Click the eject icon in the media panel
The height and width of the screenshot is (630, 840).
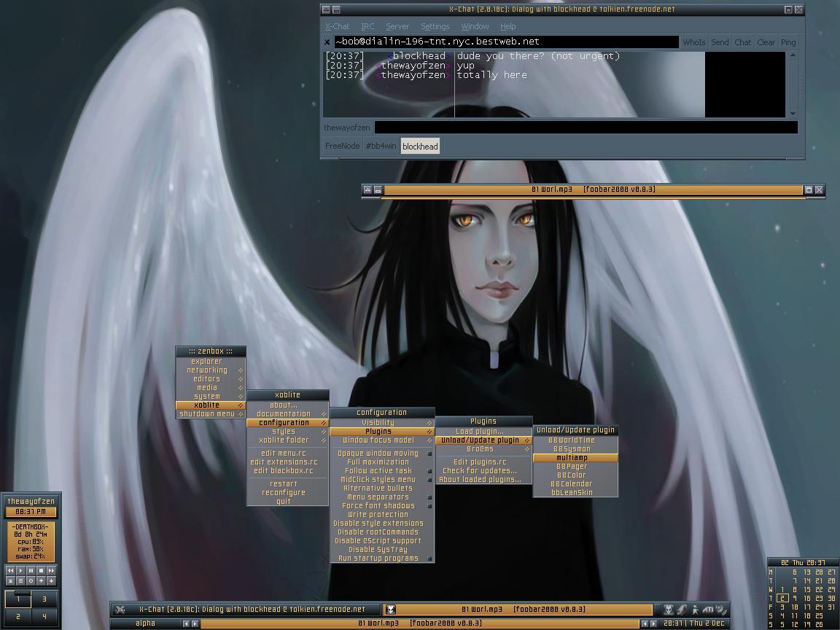(x=10, y=580)
